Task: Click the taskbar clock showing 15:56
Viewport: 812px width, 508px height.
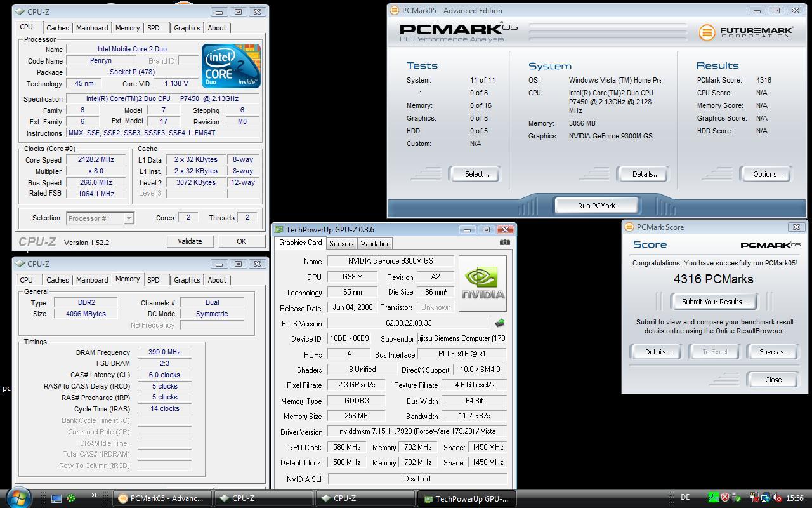Action: tap(794, 498)
